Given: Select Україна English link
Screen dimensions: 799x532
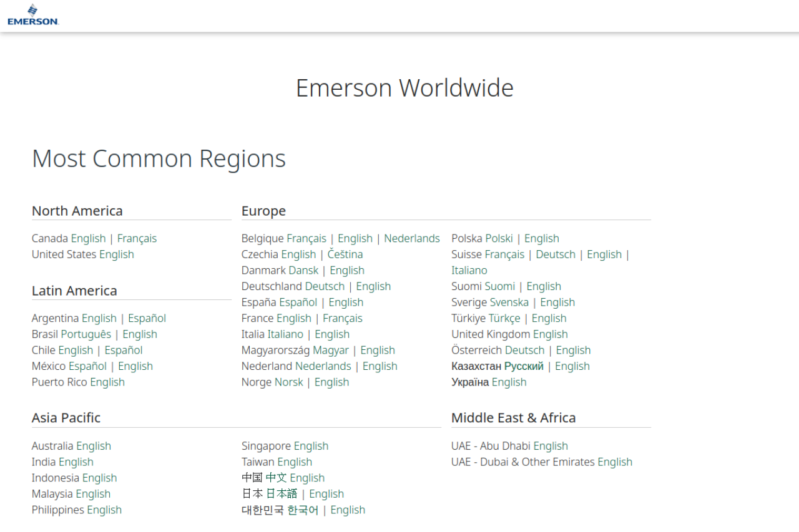Looking at the screenshot, I should click(x=509, y=382).
